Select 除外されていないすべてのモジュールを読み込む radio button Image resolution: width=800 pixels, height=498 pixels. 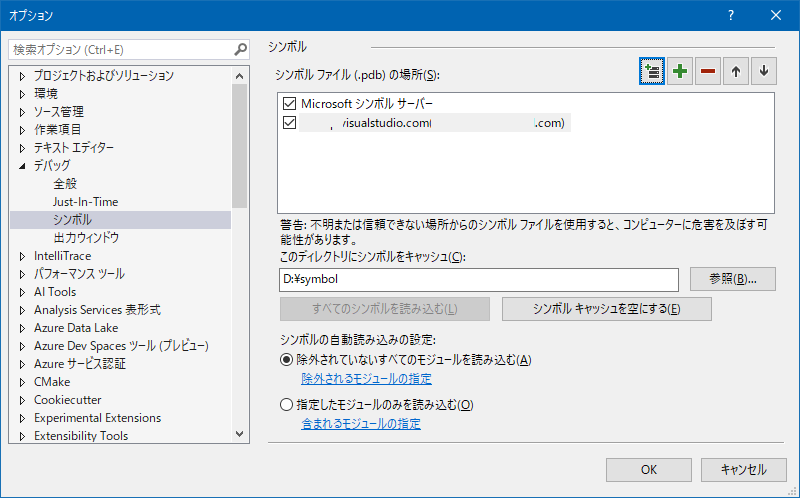click(x=286, y=360)
